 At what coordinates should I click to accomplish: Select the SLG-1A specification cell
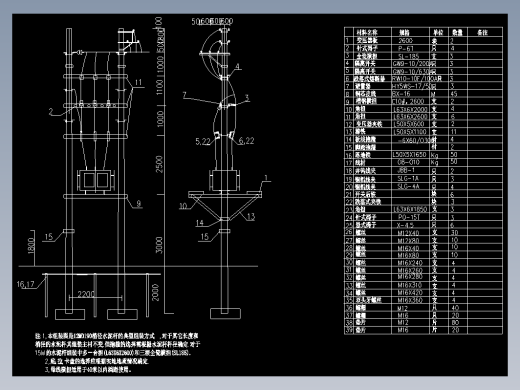click(408, 178)
